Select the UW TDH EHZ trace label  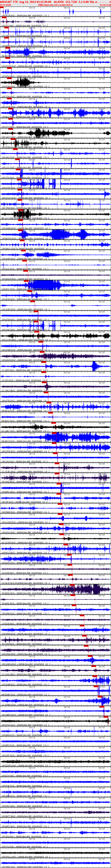[25, 96]
